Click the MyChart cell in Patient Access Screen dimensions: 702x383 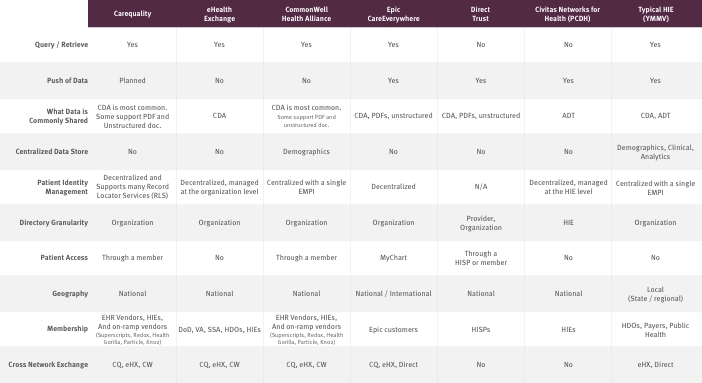click(393, 258)
